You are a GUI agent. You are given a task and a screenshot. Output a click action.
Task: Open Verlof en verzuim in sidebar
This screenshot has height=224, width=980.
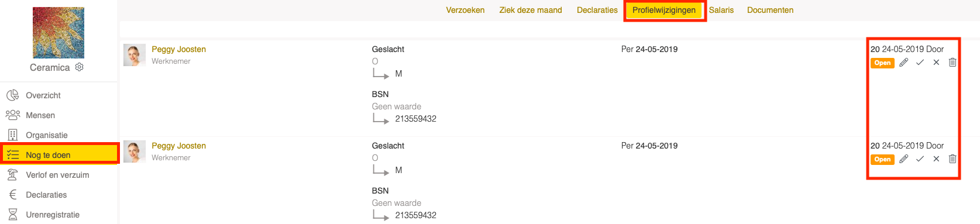point(59,175)
